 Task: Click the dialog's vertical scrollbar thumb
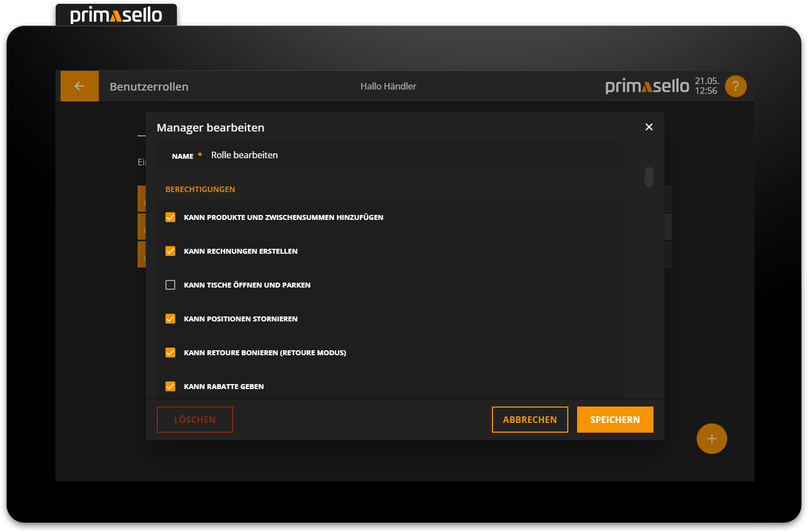649,177
